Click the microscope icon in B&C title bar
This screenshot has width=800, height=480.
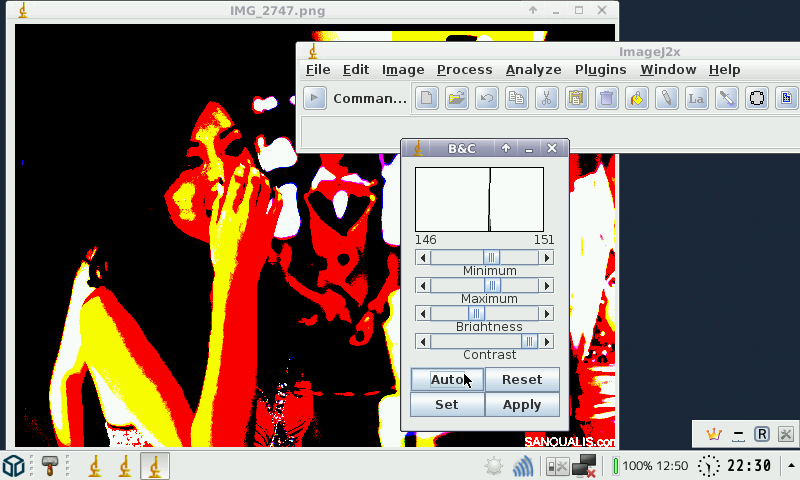tap(418, 148)
